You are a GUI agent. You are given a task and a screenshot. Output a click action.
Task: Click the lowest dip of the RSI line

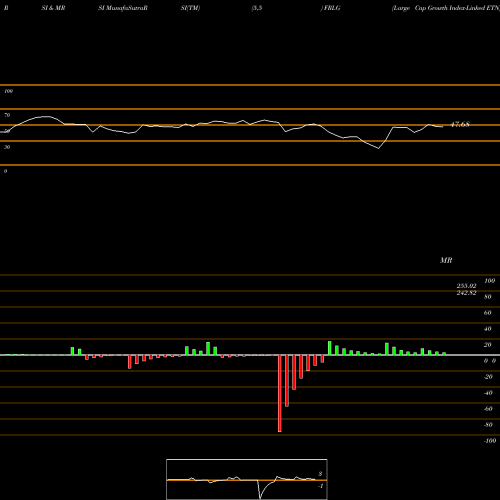pos(378,148)
